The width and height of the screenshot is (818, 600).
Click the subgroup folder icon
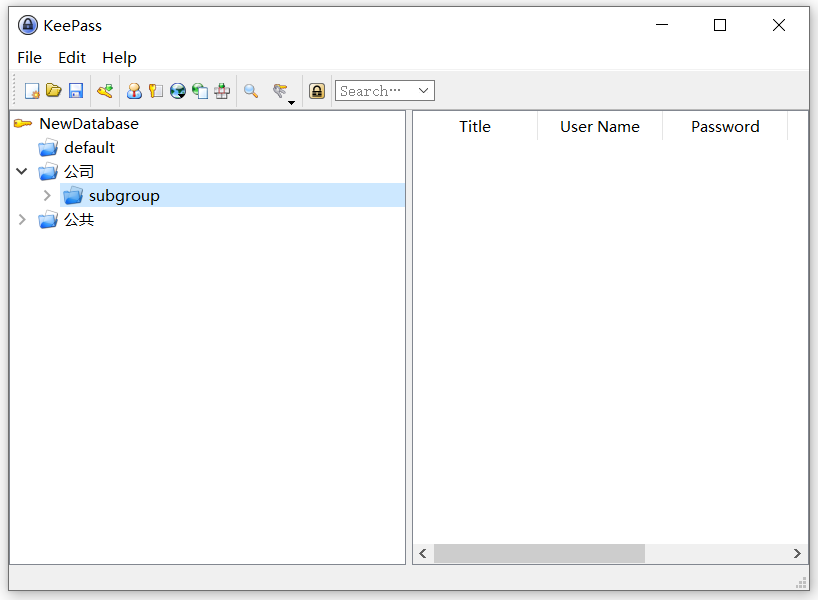click(73, 195)
